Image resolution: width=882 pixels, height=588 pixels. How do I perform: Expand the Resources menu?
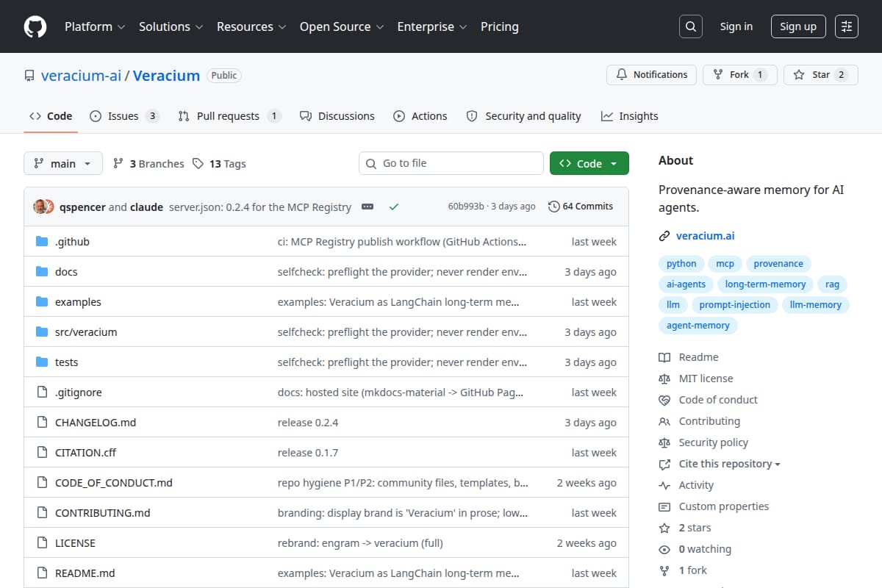[251, 26]
